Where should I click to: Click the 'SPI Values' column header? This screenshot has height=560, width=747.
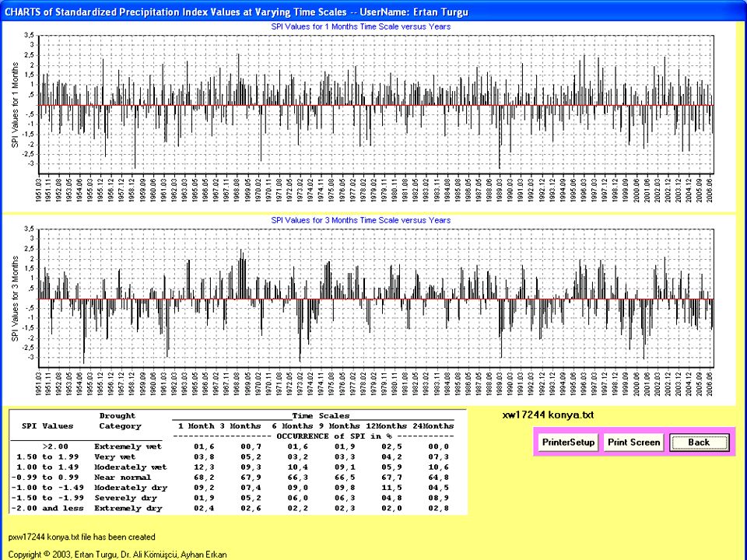tap(47, 425)
